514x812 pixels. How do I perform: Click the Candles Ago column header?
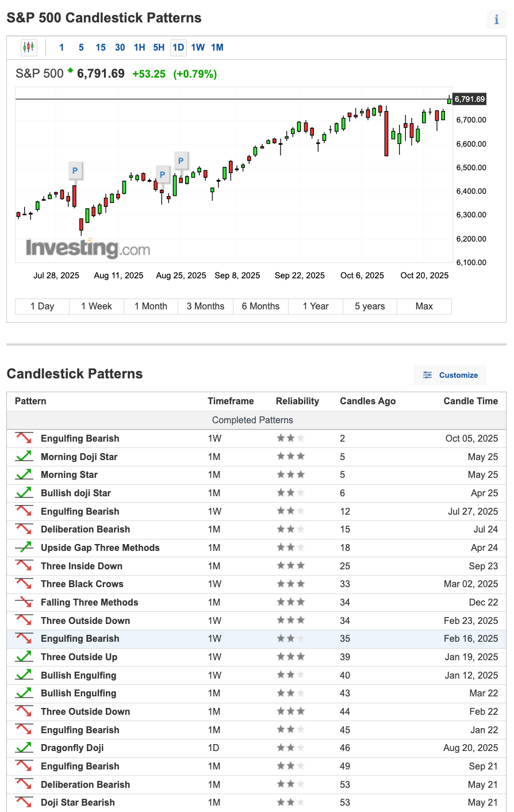(x=368, y=401)
